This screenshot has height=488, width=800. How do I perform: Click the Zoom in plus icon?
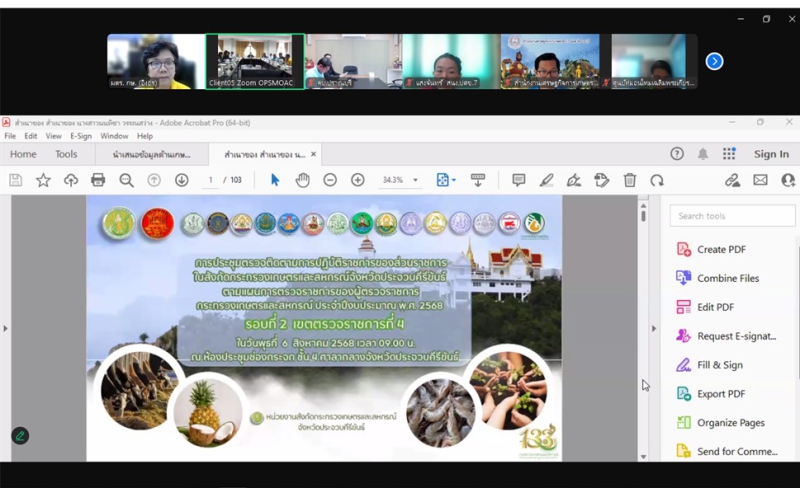[x=358, y=180]
